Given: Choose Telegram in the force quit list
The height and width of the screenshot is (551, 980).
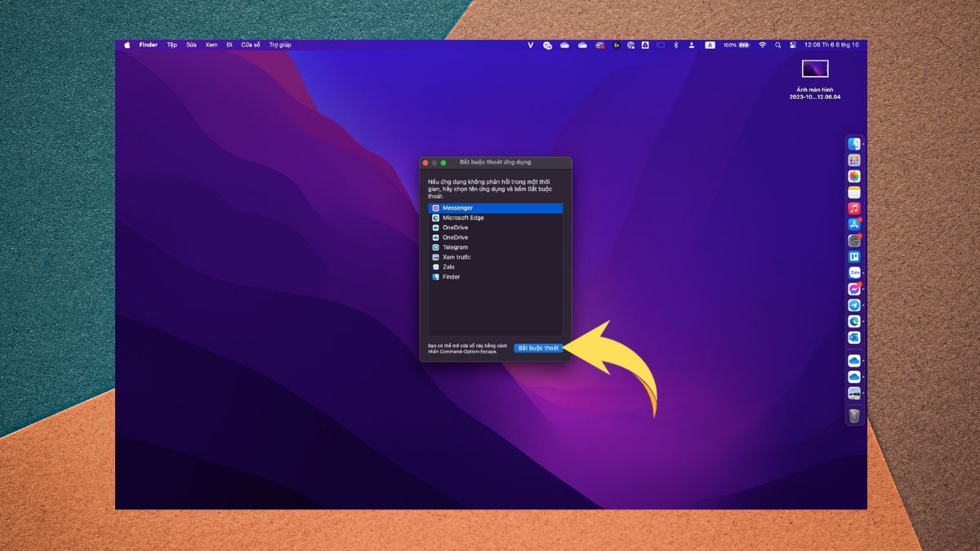Looking at the screenshot, I should pos(496,247).
